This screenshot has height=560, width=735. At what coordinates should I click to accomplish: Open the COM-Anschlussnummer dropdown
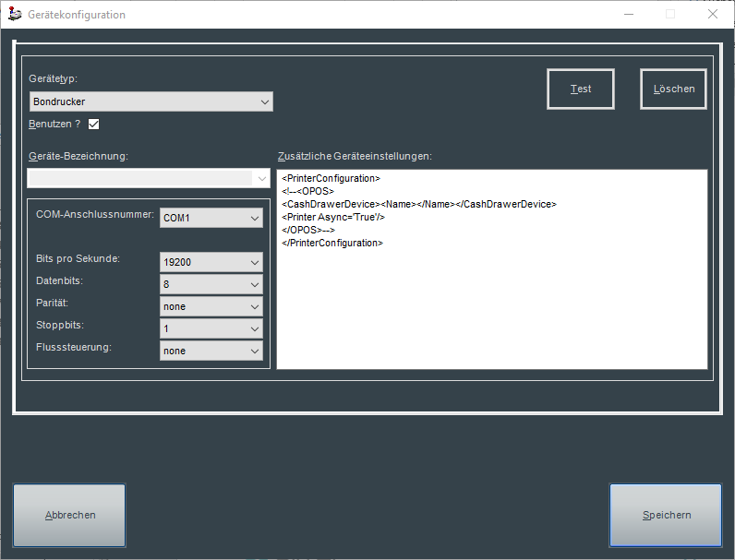point(211,218)
